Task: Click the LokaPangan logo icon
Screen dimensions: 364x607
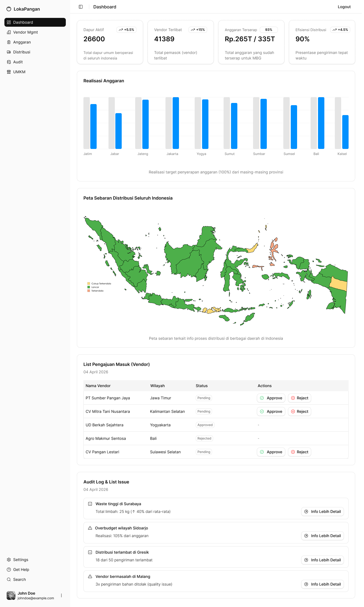Action: pos(9,9)
